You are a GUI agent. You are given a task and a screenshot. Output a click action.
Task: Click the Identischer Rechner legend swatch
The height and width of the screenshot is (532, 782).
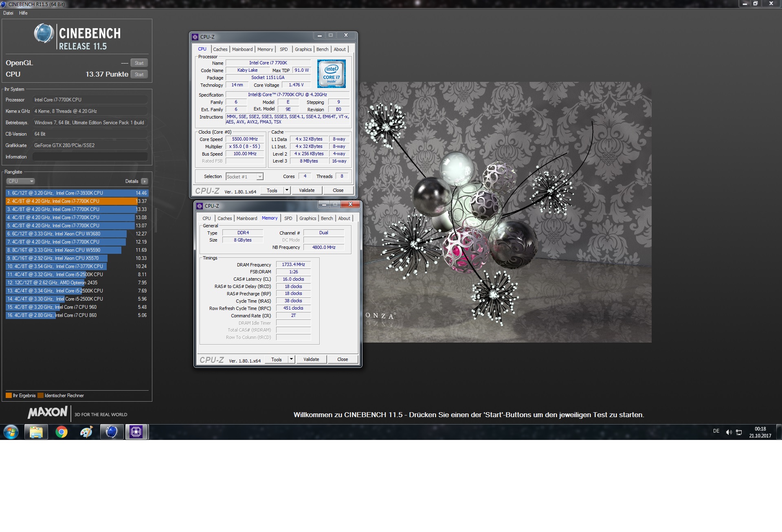coord(40,396)
